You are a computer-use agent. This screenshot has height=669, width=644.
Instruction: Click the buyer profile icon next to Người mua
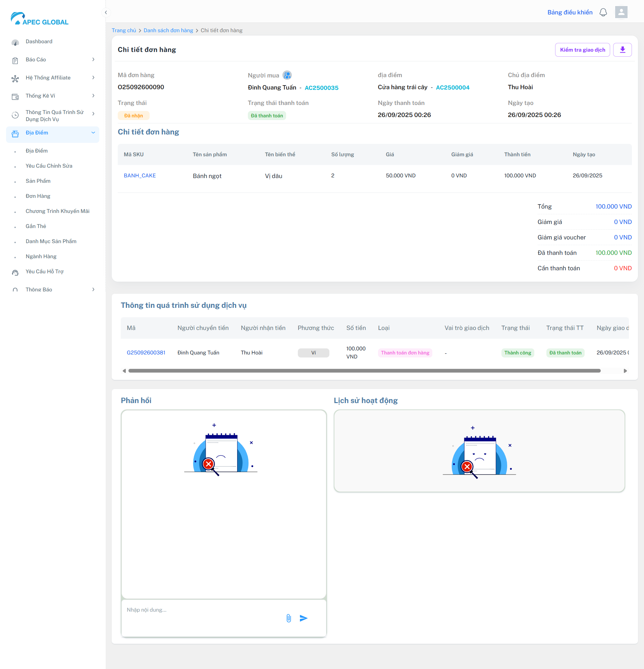tap(287, 75)
